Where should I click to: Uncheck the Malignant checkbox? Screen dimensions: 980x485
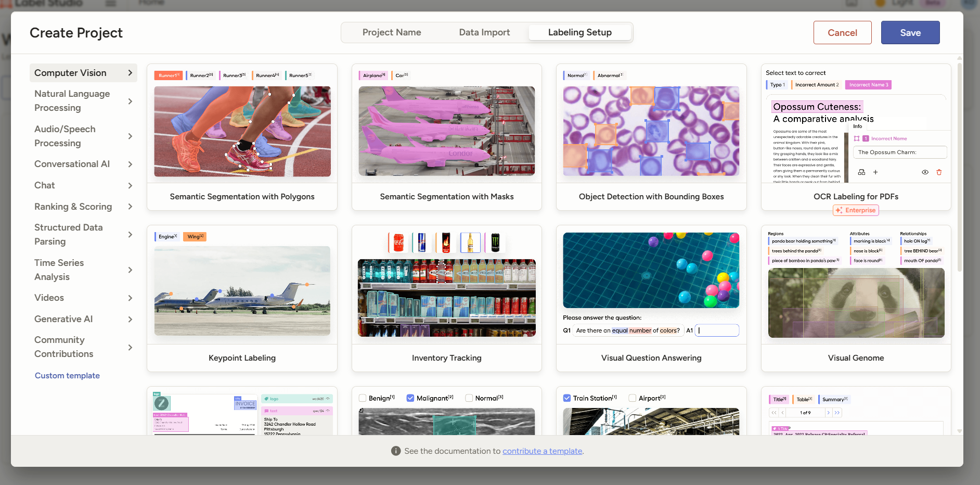[x=410, y=398]
